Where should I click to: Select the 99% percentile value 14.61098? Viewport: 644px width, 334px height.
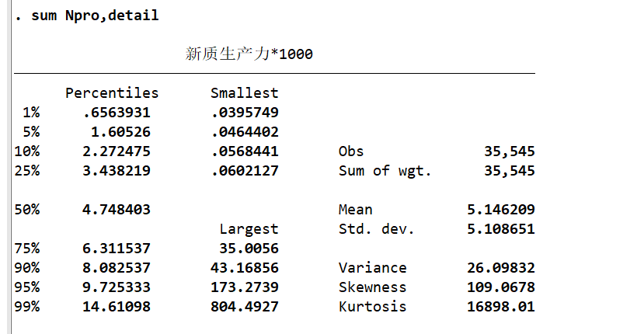(117, 306)
